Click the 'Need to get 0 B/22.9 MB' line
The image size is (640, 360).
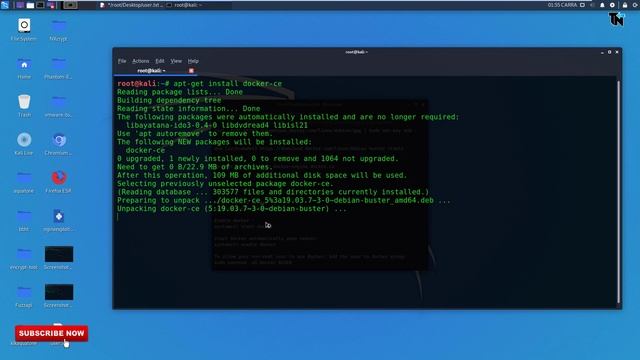point(195,167)
